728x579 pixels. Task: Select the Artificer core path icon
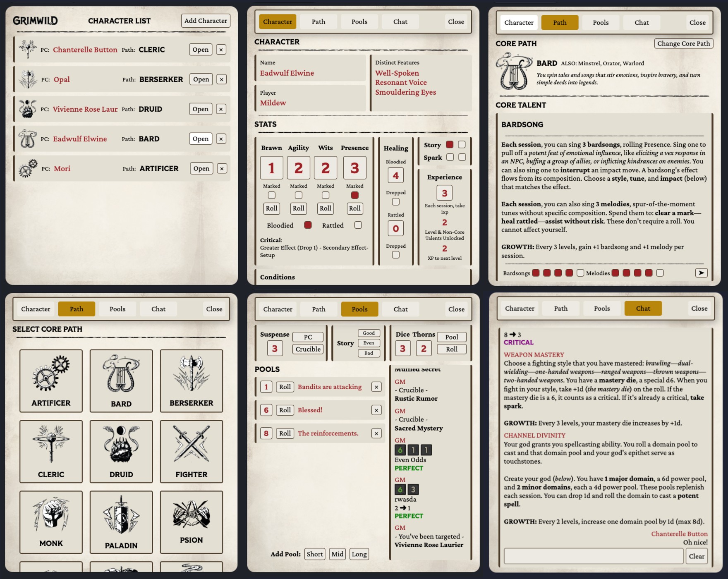pos(51,375)
